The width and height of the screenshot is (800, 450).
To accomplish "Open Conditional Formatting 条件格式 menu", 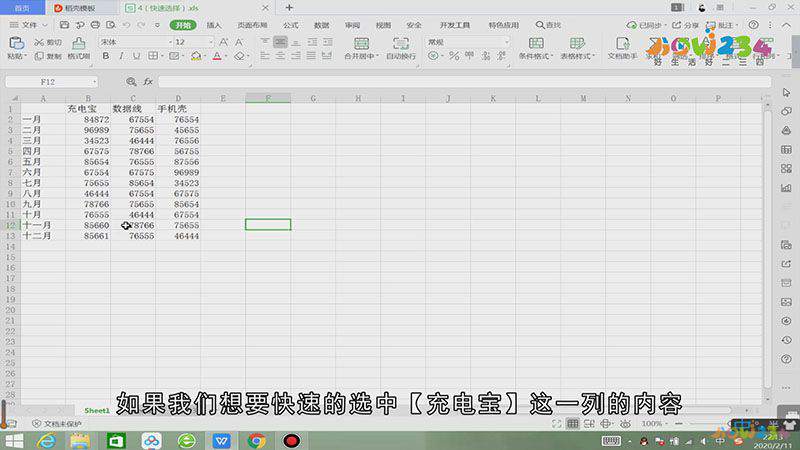I will [536, 48].
